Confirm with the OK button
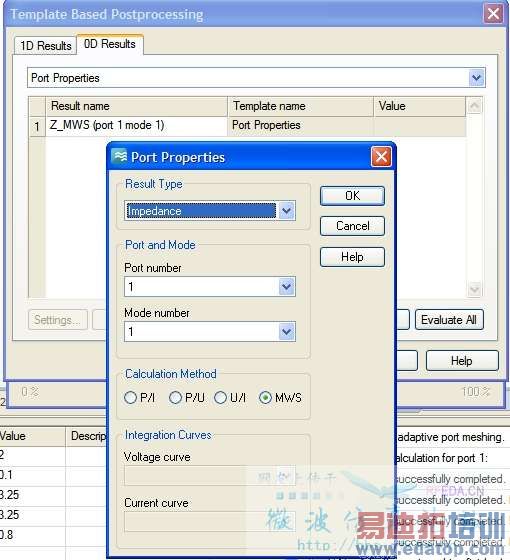This screenshot has height=560, width=510. pyautogui.click(x=352, y=196)
